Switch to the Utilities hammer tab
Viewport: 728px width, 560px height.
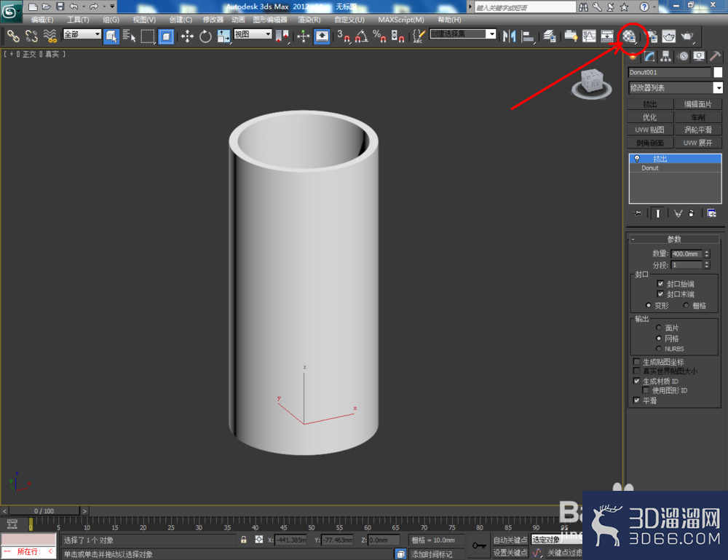716,56
